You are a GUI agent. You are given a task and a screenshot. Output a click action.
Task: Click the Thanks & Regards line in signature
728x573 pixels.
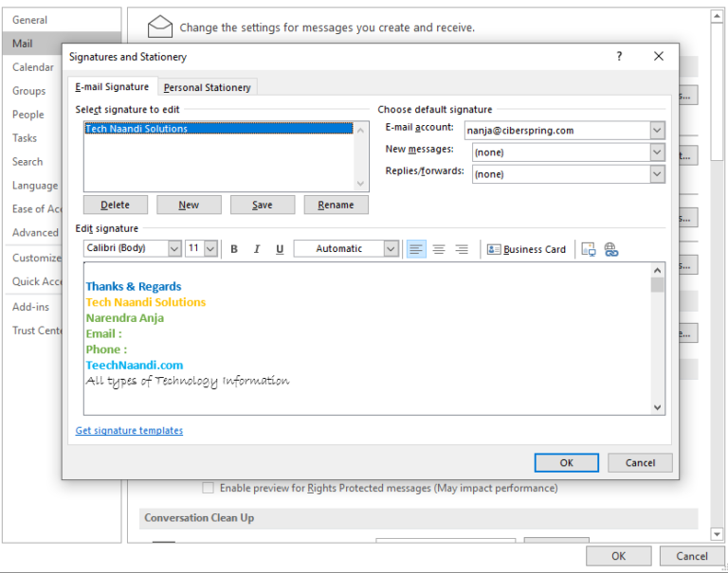pyautogui.click(x=134, y=286)
